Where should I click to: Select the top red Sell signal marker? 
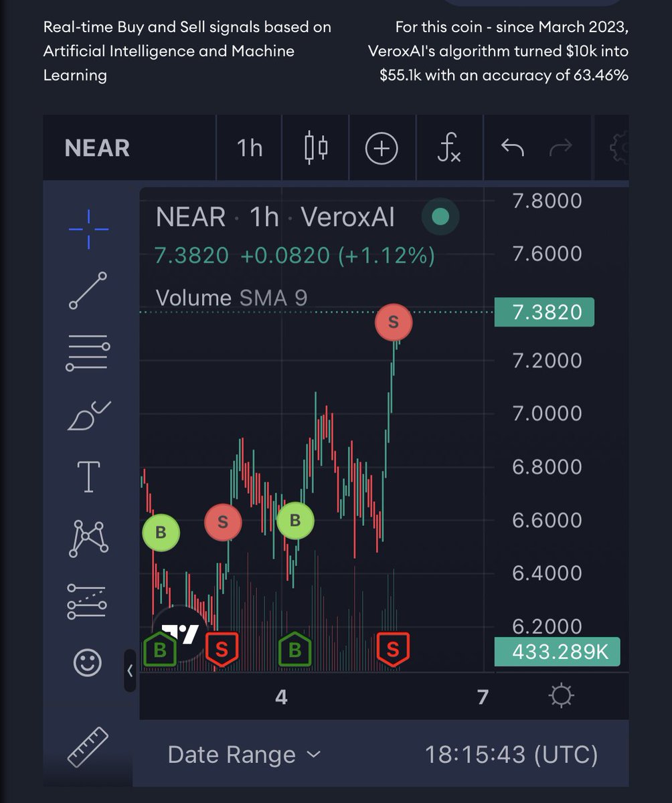tap(394, 322)
